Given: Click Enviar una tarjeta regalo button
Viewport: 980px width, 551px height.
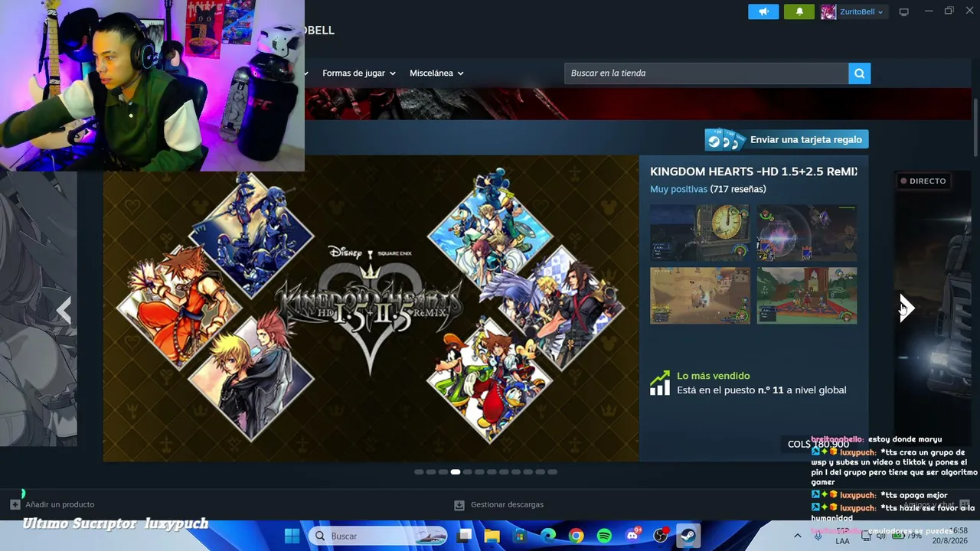Looking at the screenshot, I should click(x=786, y=139).
